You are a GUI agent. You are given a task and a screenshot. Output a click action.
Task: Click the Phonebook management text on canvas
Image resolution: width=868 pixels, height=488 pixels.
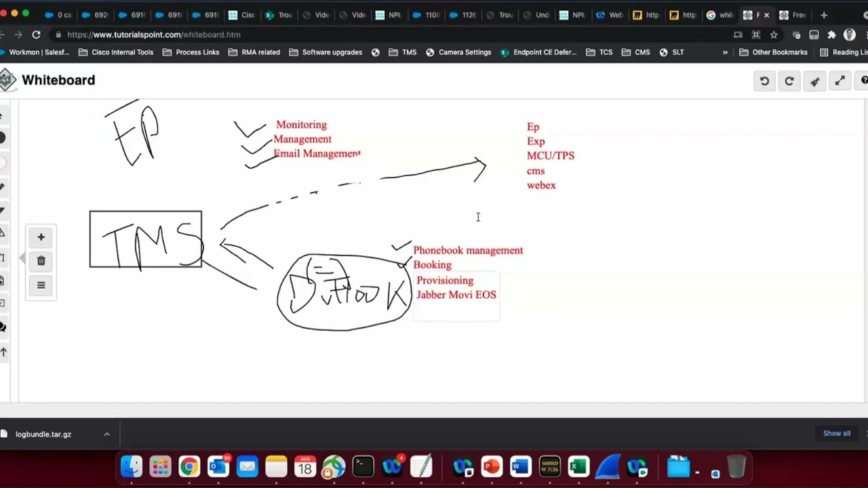(x=468, y=251)
